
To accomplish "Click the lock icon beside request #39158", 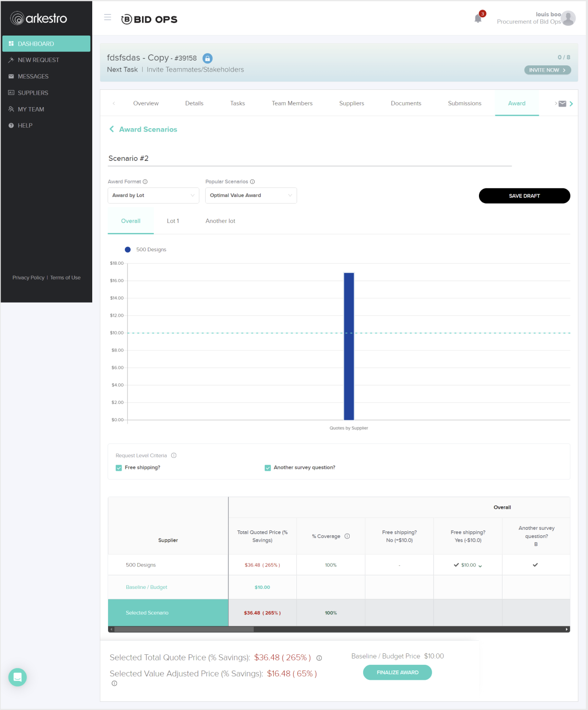I will [207, 58].
